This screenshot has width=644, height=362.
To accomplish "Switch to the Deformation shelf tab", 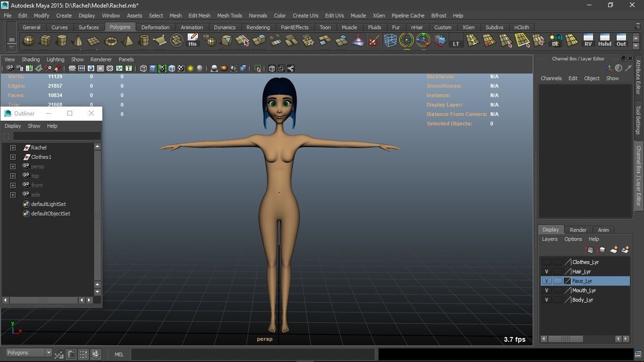I will (155, 27).
